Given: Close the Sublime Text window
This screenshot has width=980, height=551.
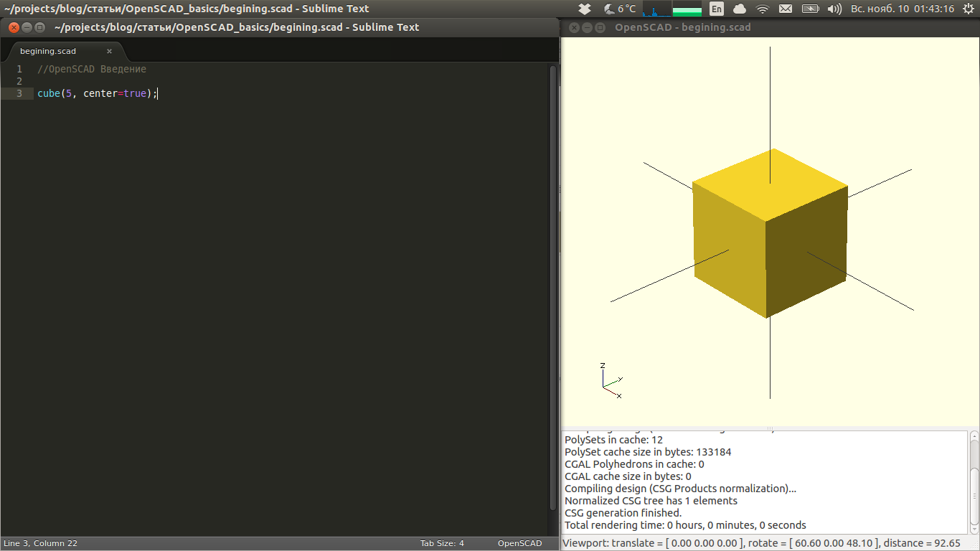Looking at the screenshot, I should tap(14, 27).
